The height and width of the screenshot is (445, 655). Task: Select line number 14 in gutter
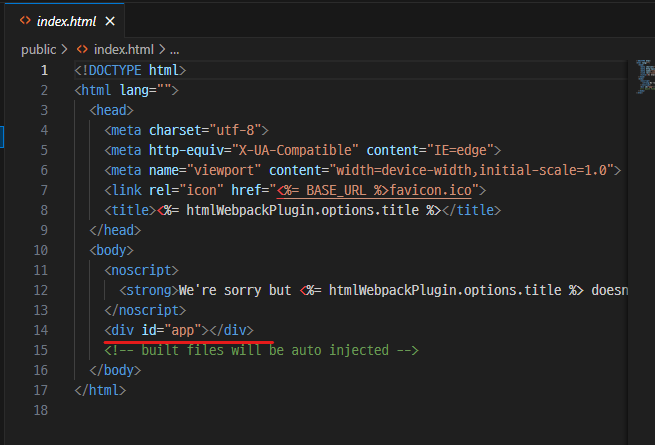[x=41, y=330]
